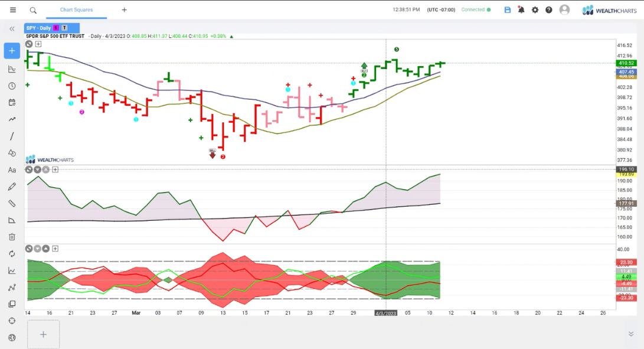Image resolution: width=644 pixels, height=349 pixels.
Task: Toggle the gray T badge on SPY tab
Action: coord(64,28)
